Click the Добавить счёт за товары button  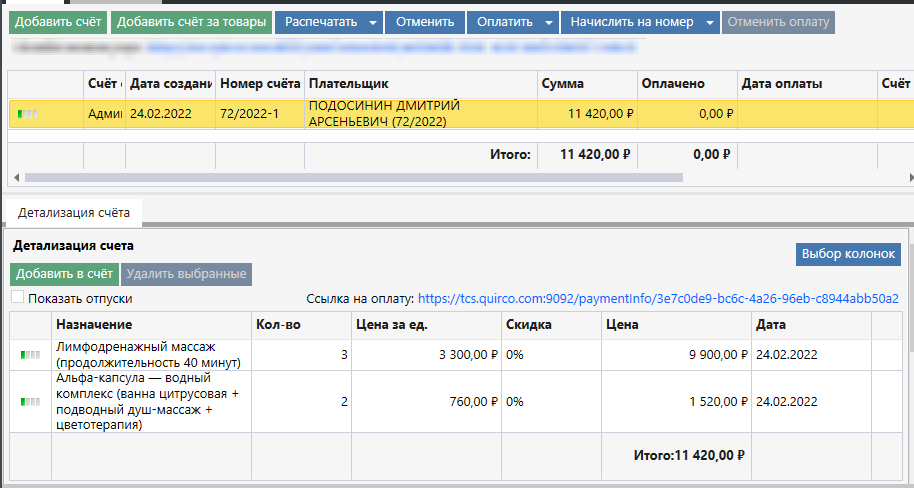191,22
